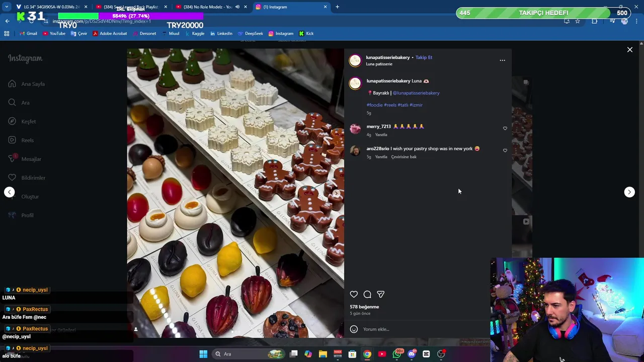This screenshot has height=362, width=644.
Task: Open a new browser tab
Action: click(337, 7)
